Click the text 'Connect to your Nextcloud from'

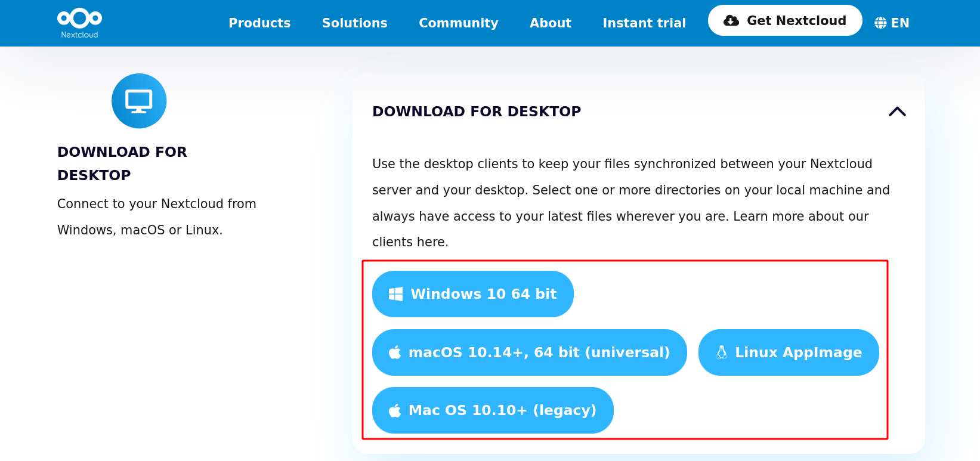[x=157, y=204]
